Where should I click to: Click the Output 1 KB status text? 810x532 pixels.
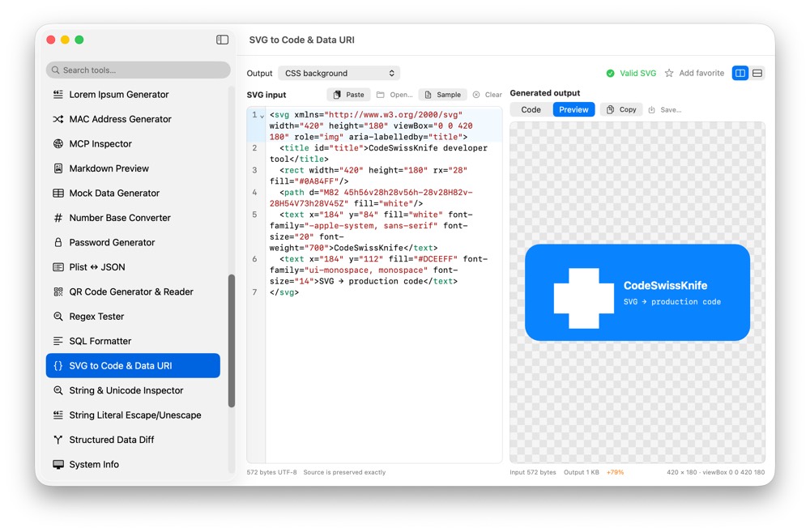[x=581, y=473]
